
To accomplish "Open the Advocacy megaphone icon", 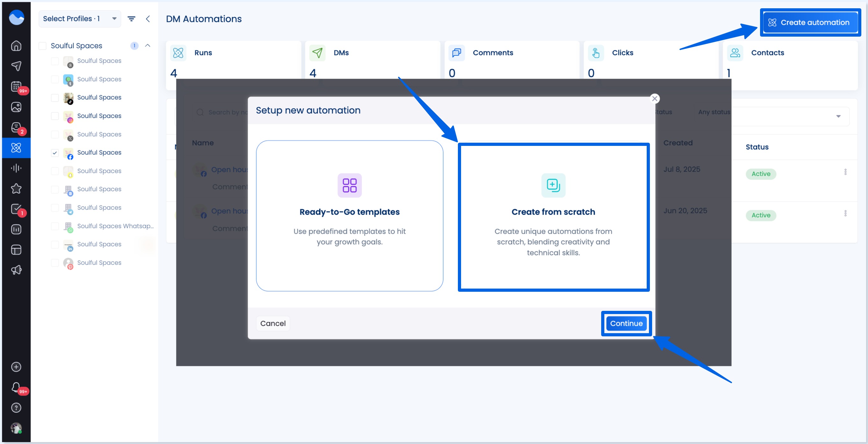I will [16, 270].
